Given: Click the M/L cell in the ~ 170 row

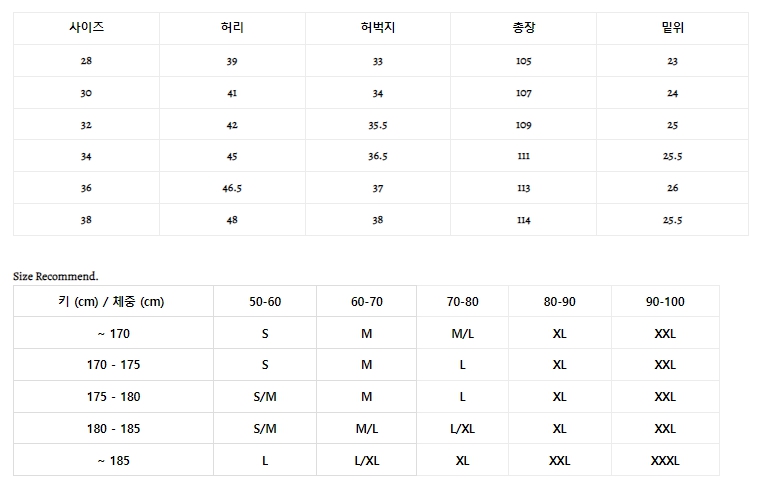Looking at the screenshot, I should pyautogui.click(x=463, y=333).
